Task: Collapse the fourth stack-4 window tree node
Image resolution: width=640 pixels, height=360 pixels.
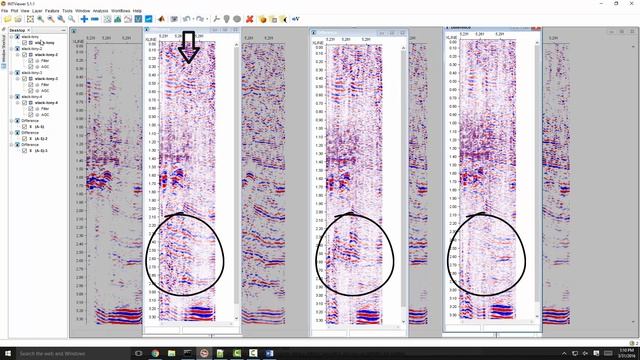Action: click(x=11, y=97)
